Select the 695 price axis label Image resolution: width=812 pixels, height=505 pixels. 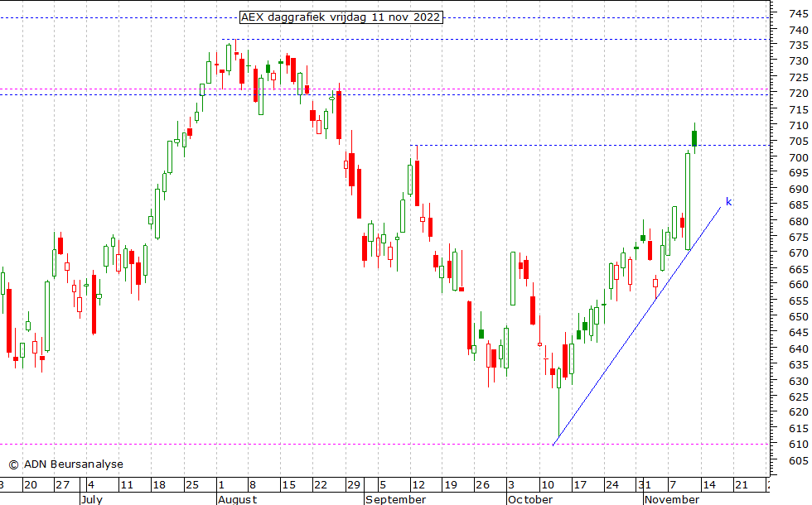click(x=798, y=173)
